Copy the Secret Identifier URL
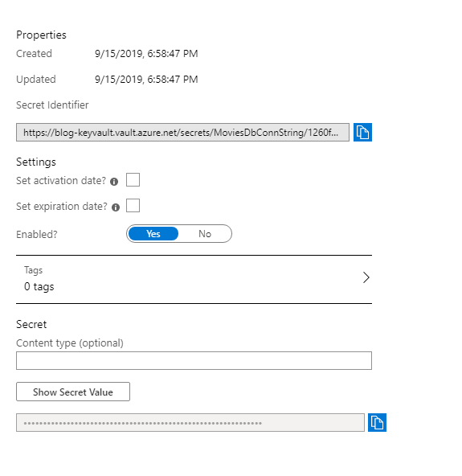Screen dimensions: 462x476 tap(362, 133)
